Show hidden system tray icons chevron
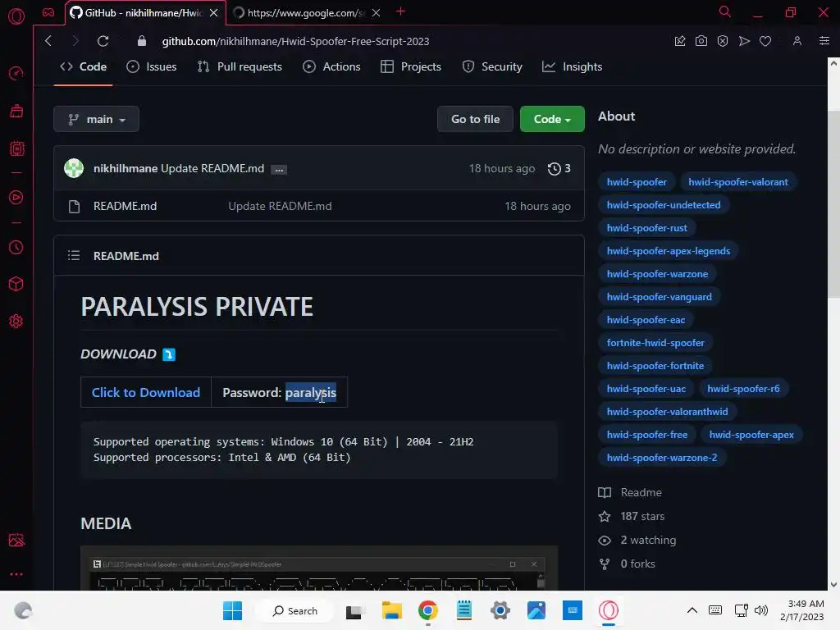This screenshot has width=840, height=630. tap(692, 610)
